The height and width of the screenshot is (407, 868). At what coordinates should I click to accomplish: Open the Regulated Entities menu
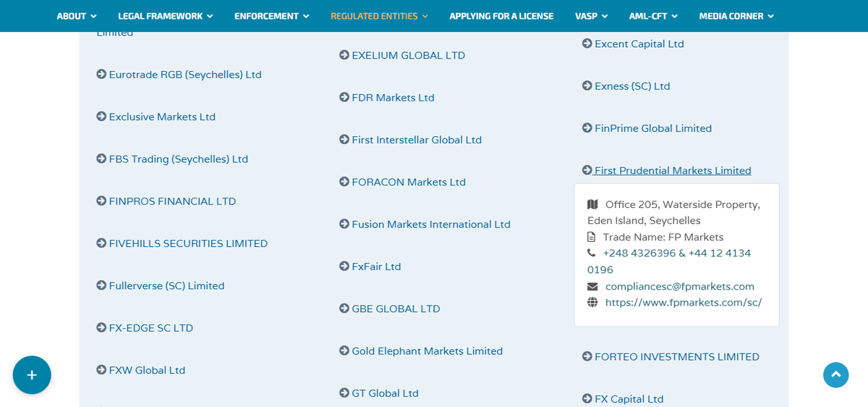coord(379,16)
